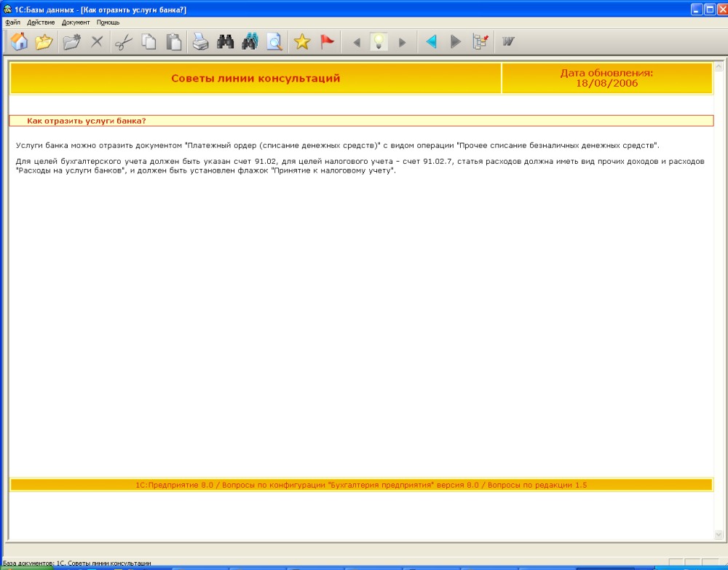The image size is (728, 570).
Task: Open the yellow folder icon
Action: click(x=44, y=42)
